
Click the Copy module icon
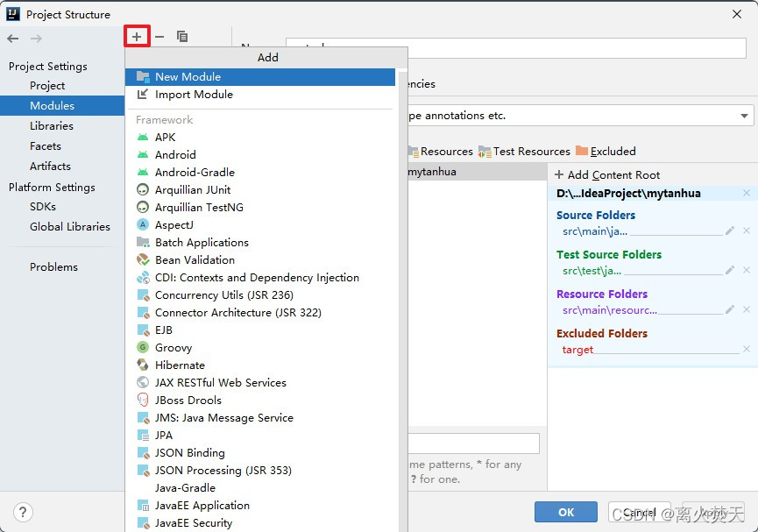(x=182, y=37)
